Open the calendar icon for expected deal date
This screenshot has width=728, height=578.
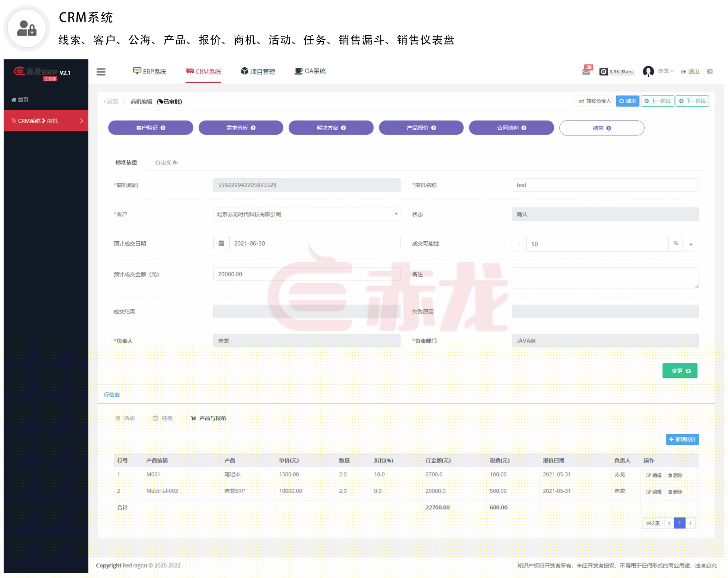[x=221, y=244]
